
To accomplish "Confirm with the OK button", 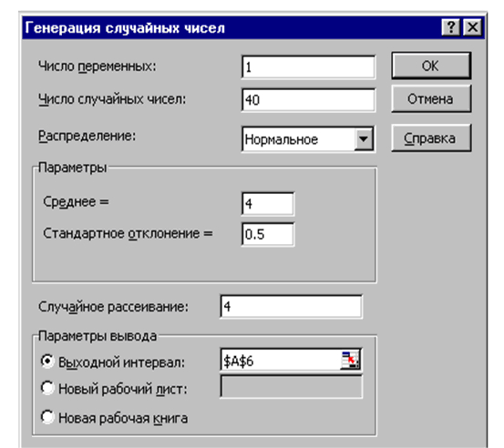I will click(431, 66).
